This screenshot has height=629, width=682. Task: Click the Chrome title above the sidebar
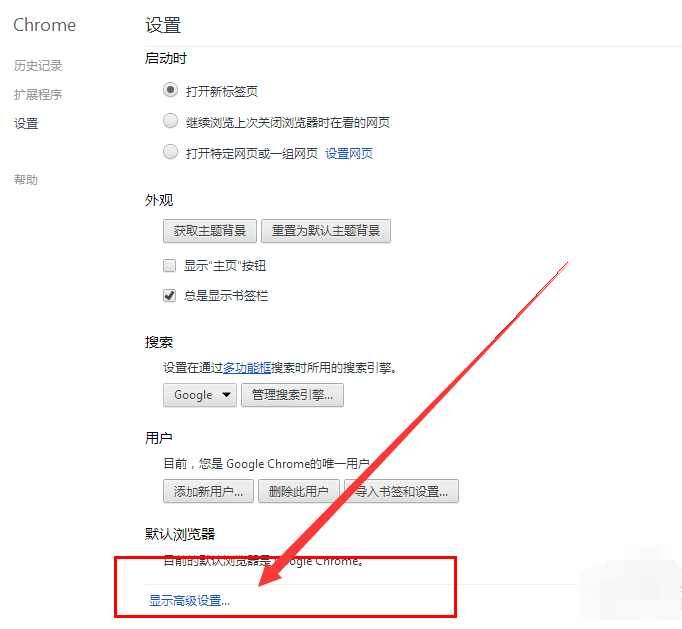(44, 25)
